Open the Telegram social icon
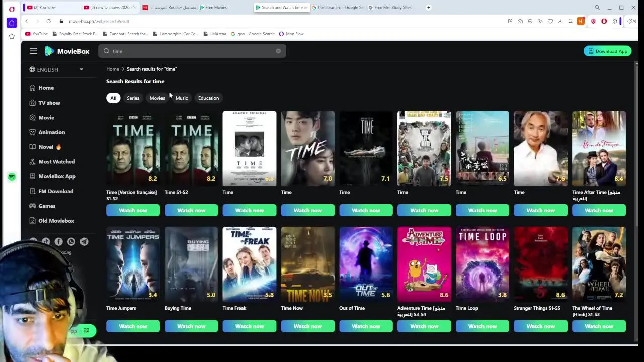The image size is (644, 362). point(84,242)
